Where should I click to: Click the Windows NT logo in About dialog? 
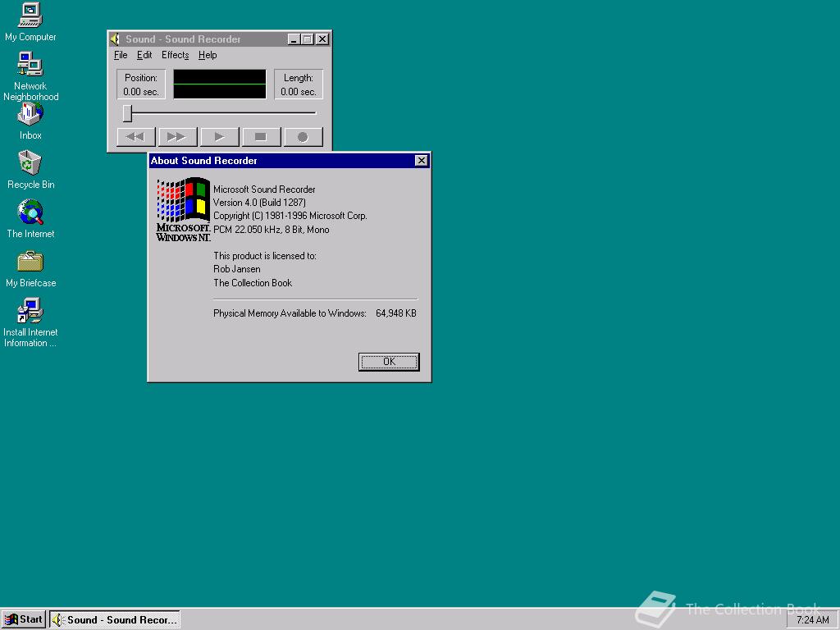pyautogui.click(x=183, y=209)
